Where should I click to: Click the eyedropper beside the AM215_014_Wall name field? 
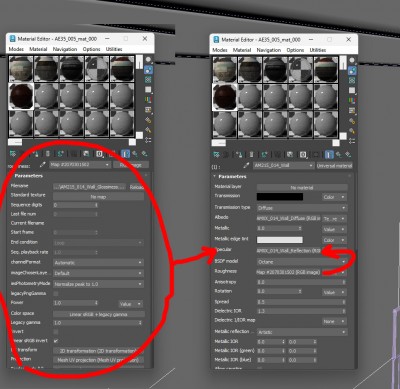(246, 165)
